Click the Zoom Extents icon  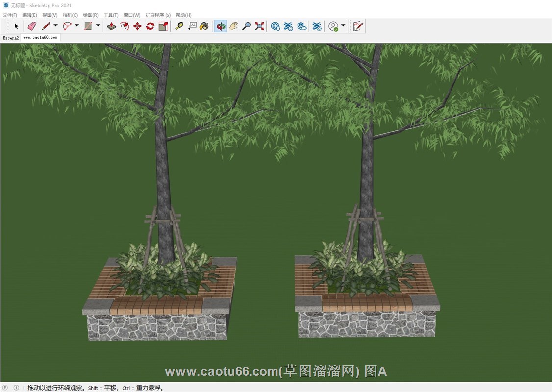[x=259, y=26]
